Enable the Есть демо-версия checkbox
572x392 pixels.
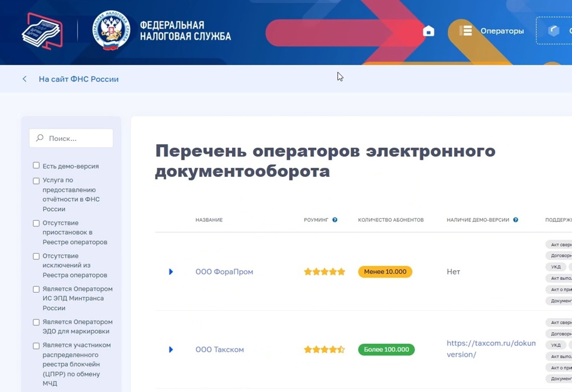[x=36, y=165]
